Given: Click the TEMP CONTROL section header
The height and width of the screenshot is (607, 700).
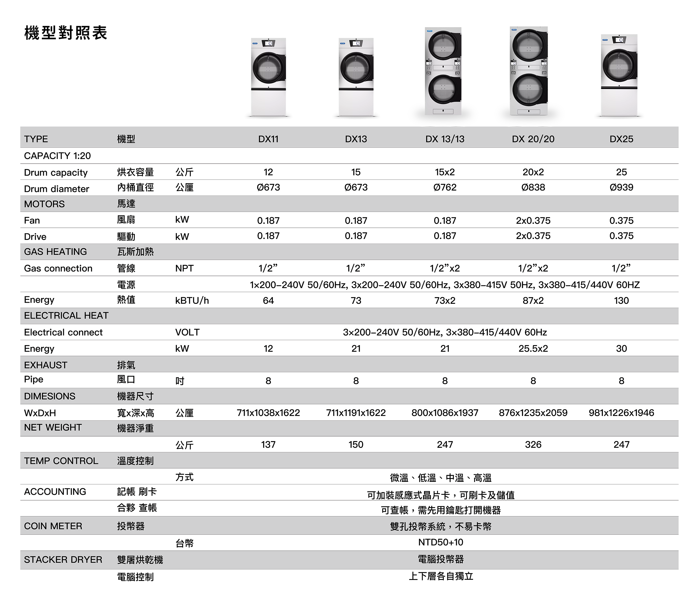Looking at the screenshot, I should [61, 461].
